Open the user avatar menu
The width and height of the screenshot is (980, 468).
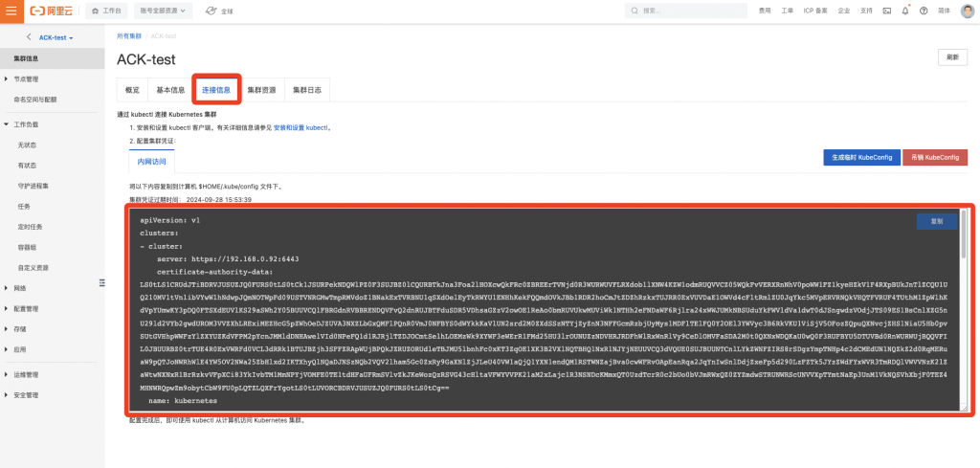tap(968, 11)
